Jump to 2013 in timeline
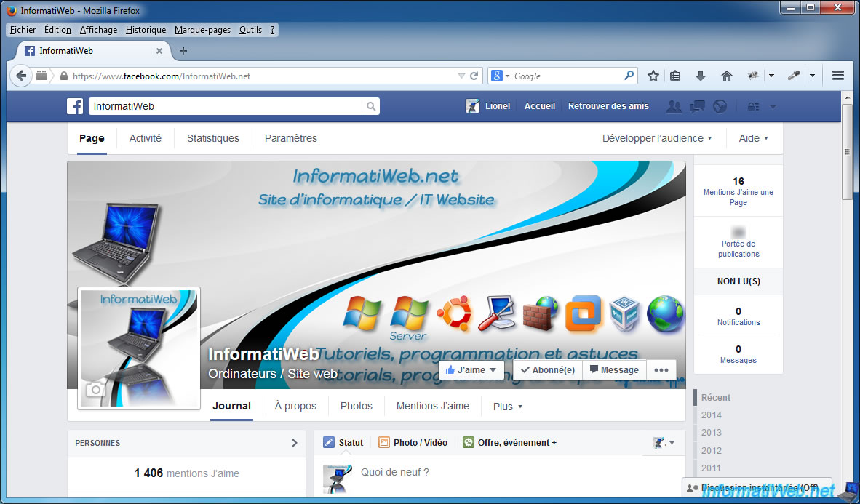 [x=712, y=433]
